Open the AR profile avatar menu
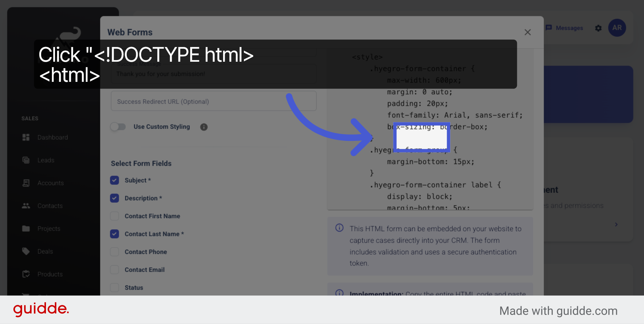The height and width of the screenshot is (324, 644). tap(617, 28)
